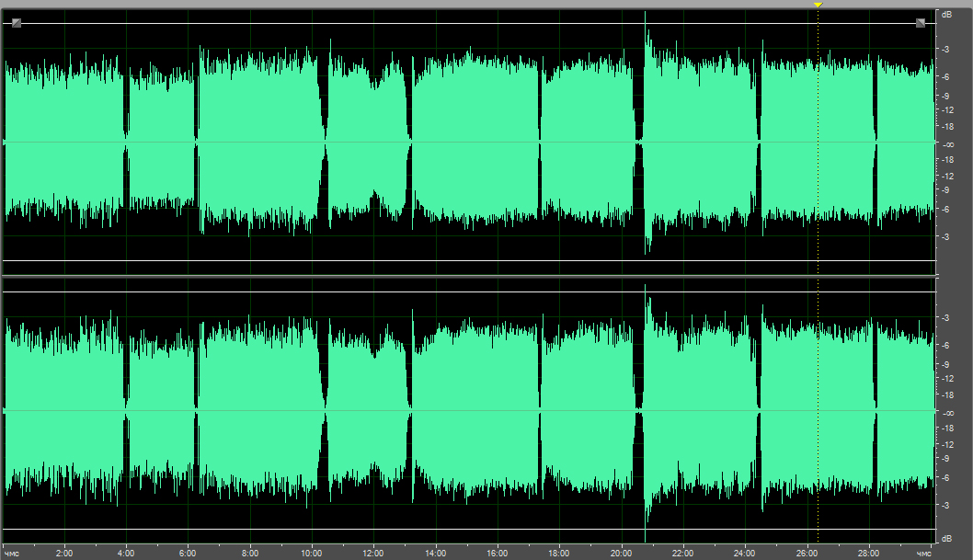The width and height of the screenshot is (973, 560).
Task: Click the 'dB' label atop amplitude ruler
Action: 946,15
